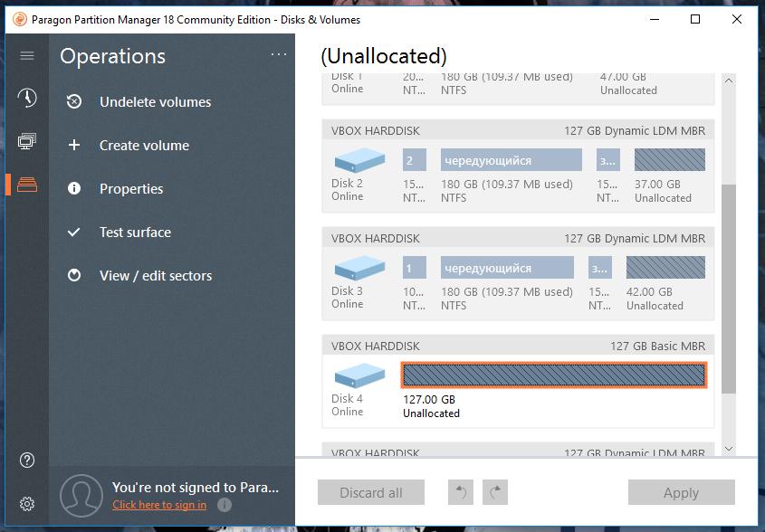Select Disk 3 volume labeled 1

(x=415, y=268)
